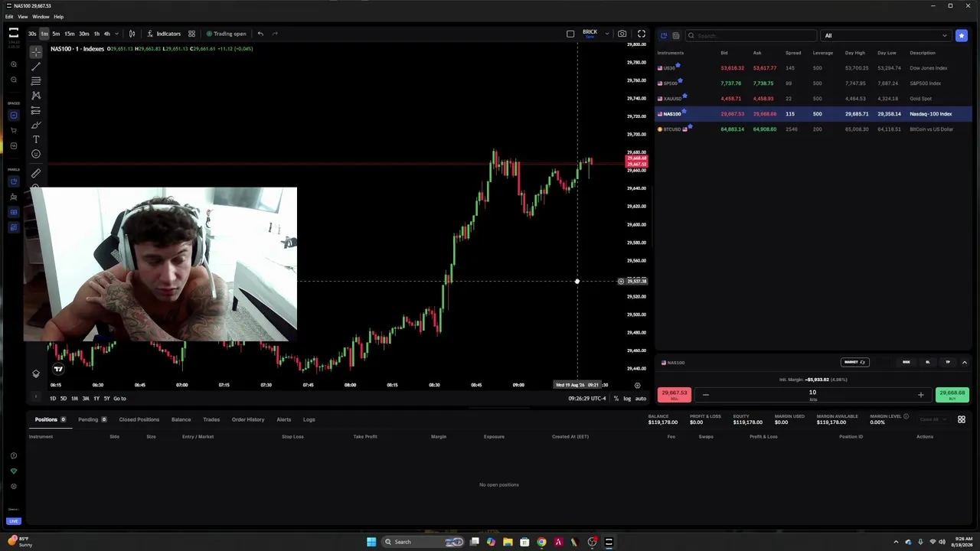The width and height of the screenshot is (980, 551).
Task: Click the Windows Start button
Action: 371,542
